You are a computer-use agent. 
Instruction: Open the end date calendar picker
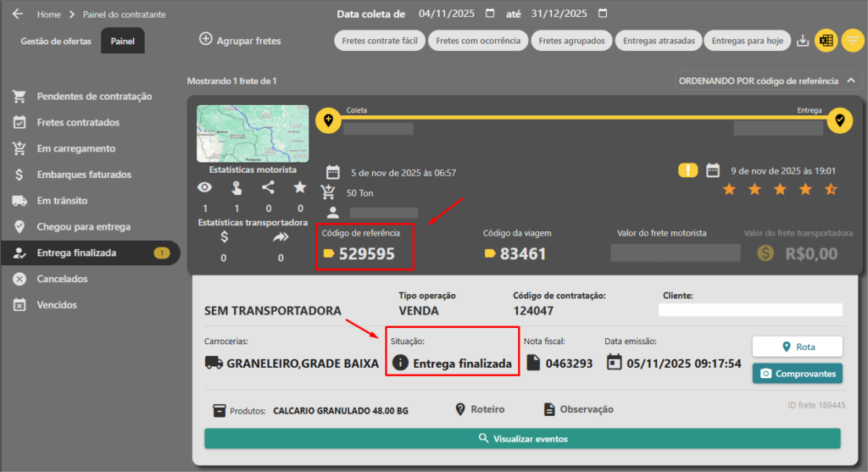click(602, 14)
